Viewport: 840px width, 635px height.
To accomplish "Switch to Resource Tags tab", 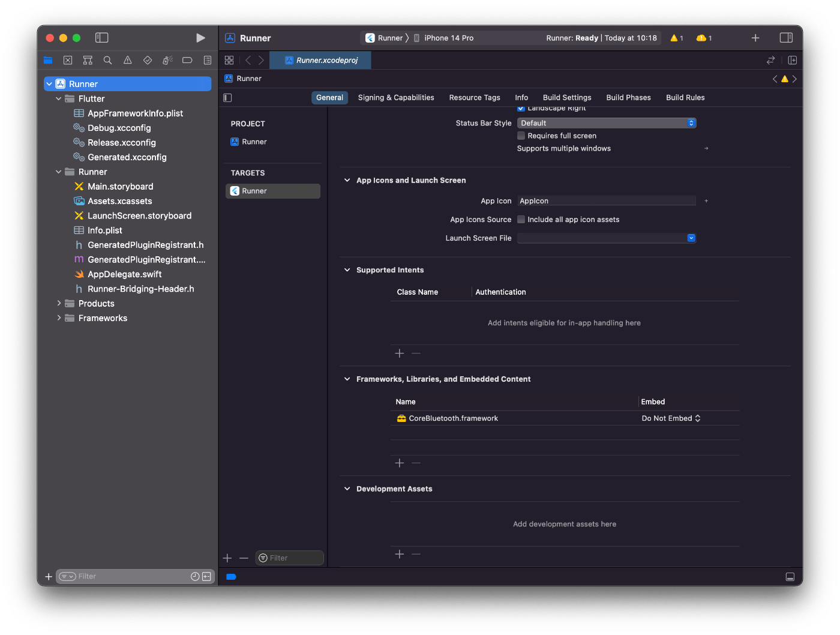I will click(x=475, y=98).
